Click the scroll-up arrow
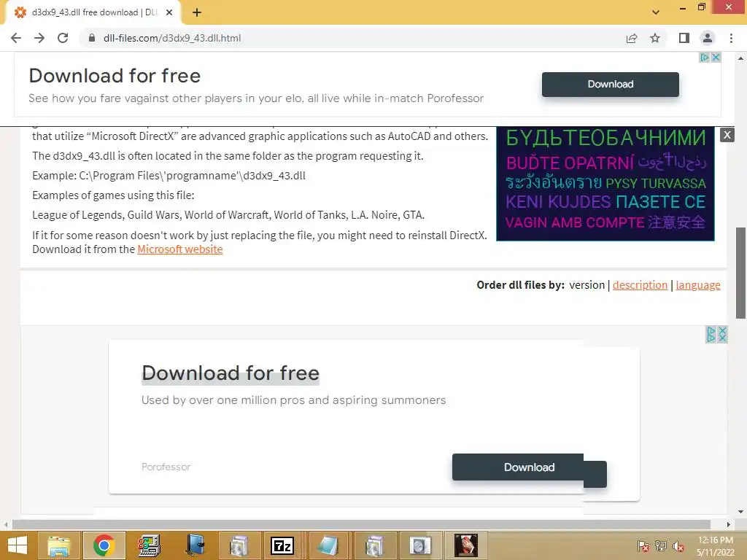This screenshot has height=560, width=747. point(740,58)
